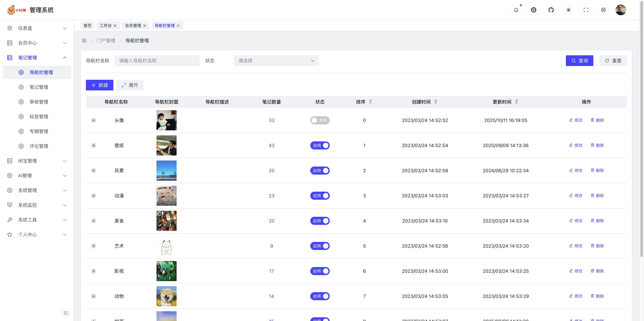Click the GitHub icon in header
Screen dimensions: 644x321
point(551,10)
